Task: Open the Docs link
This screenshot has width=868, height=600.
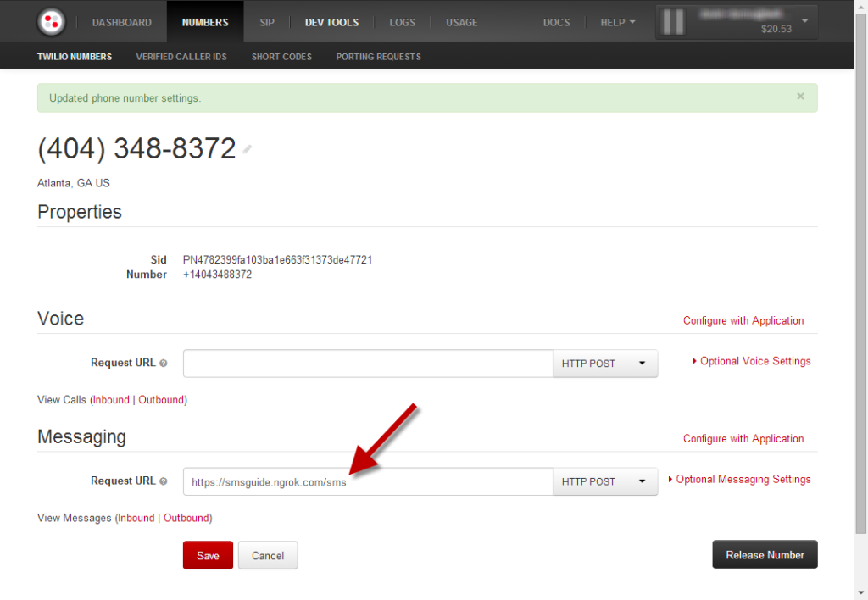Action: 556,22
